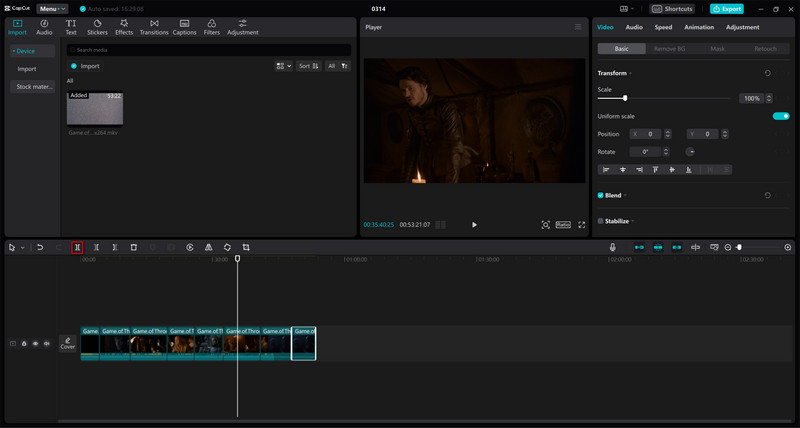
Task: Click the Split tool highlighted in the timeline toolbar
Action: click(x=77, y=247)
